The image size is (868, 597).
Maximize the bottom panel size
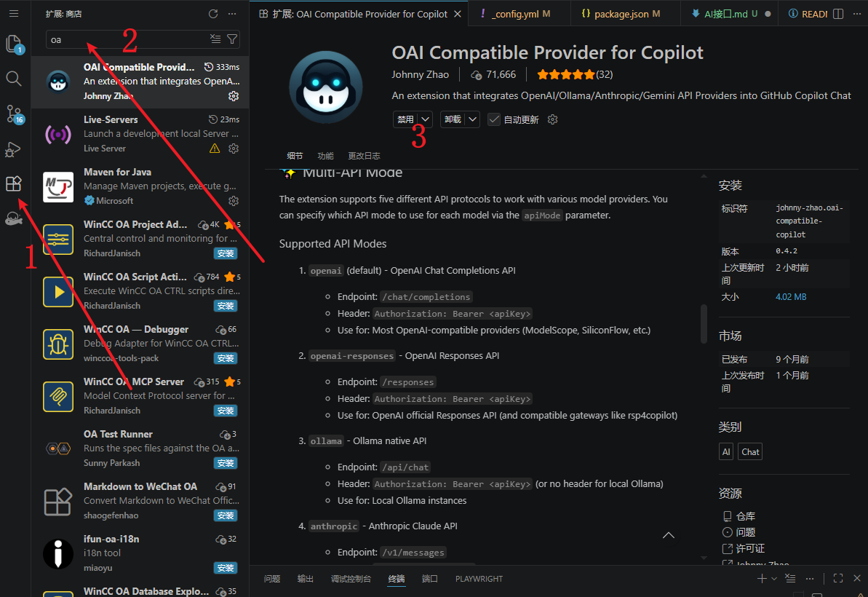pos(838,578)
